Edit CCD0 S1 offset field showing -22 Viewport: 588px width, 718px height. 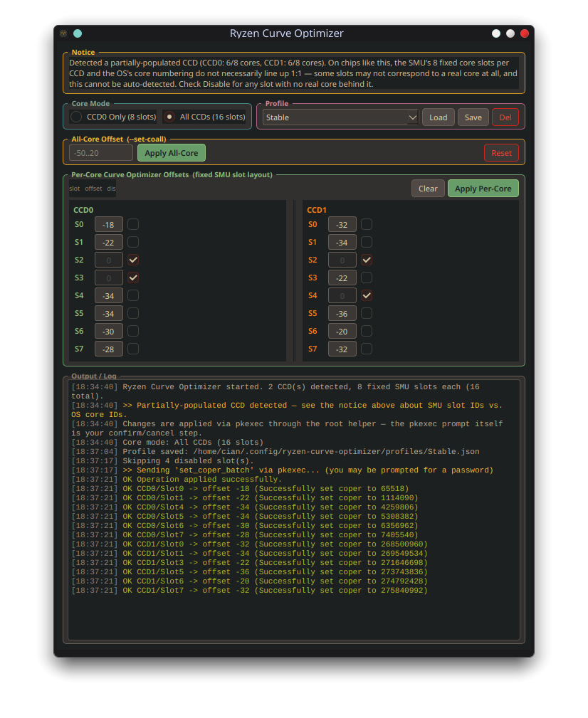[x=108, y=242]
